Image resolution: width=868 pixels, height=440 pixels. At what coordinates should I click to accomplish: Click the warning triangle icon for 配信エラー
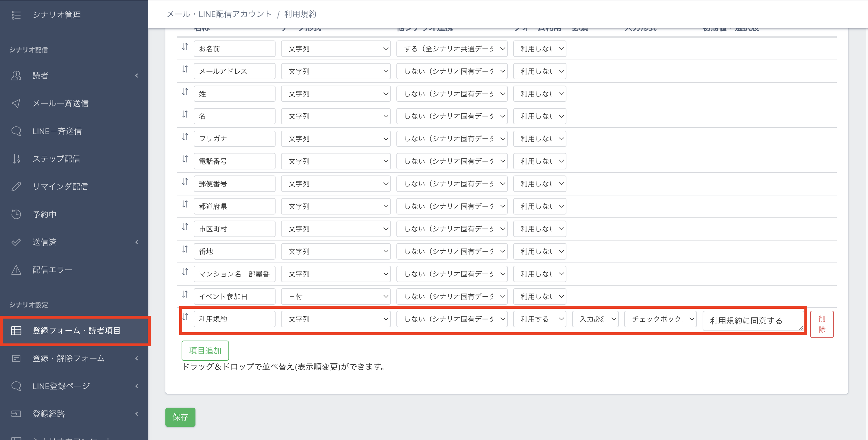click(16, 270)
